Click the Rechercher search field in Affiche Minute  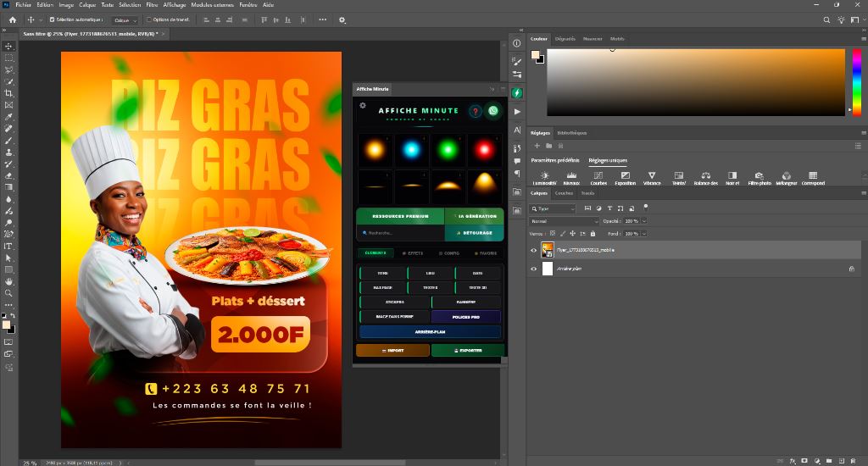(400, 233)
